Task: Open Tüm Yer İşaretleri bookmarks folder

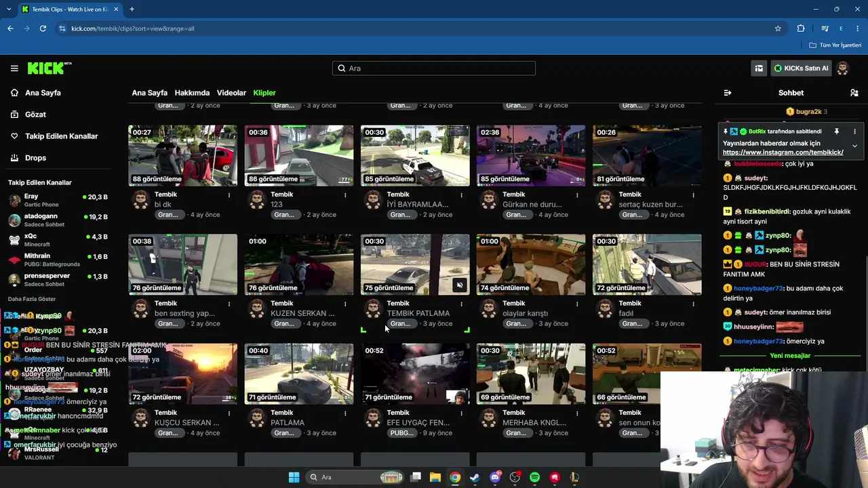Action: coord(835,45)
